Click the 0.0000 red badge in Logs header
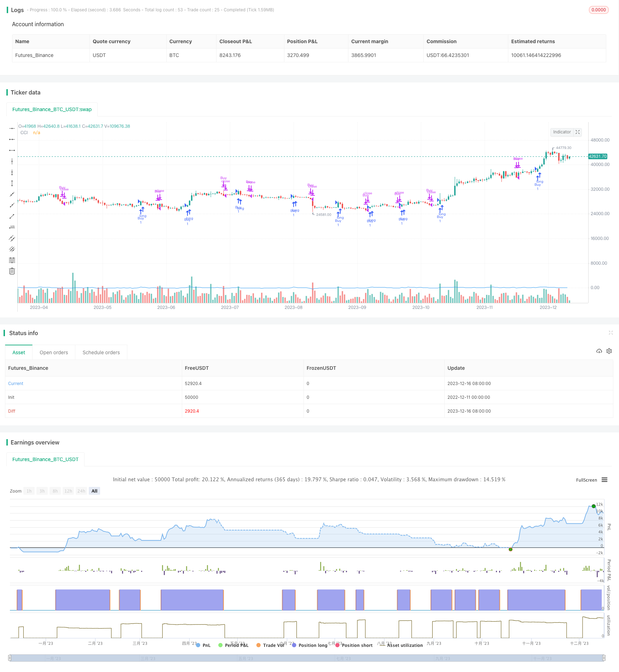 click(598, 10)
